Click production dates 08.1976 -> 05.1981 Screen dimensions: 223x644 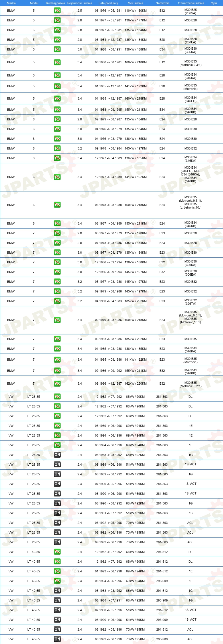(108, 11)
